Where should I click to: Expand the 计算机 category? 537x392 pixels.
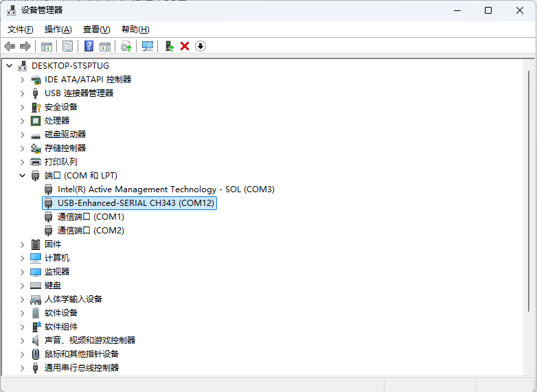point(22,258)
